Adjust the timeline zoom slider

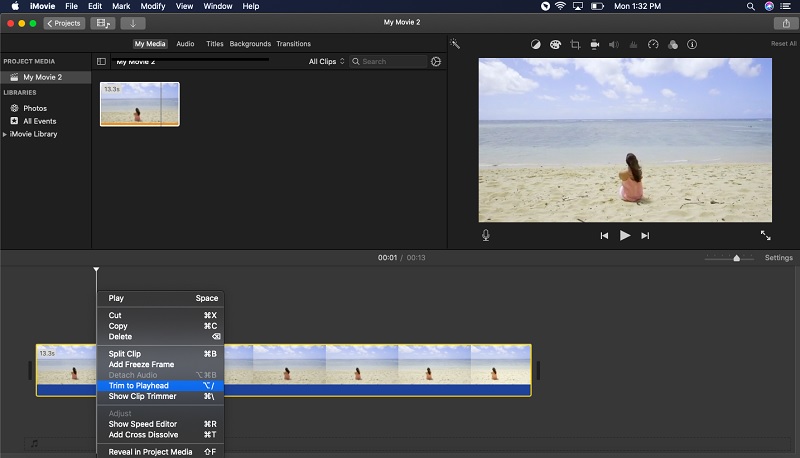[x=736, y=258]
